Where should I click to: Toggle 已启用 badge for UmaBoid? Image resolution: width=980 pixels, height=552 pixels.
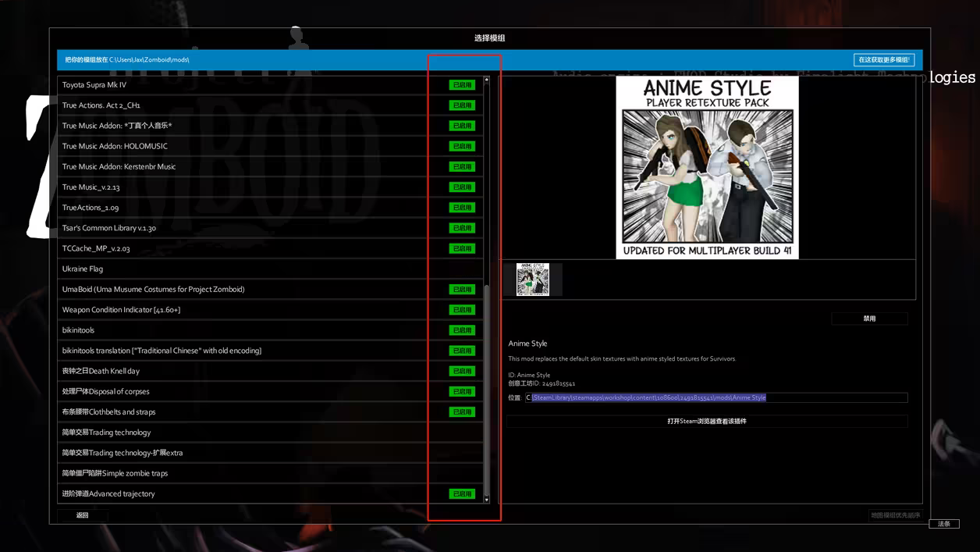462,289
